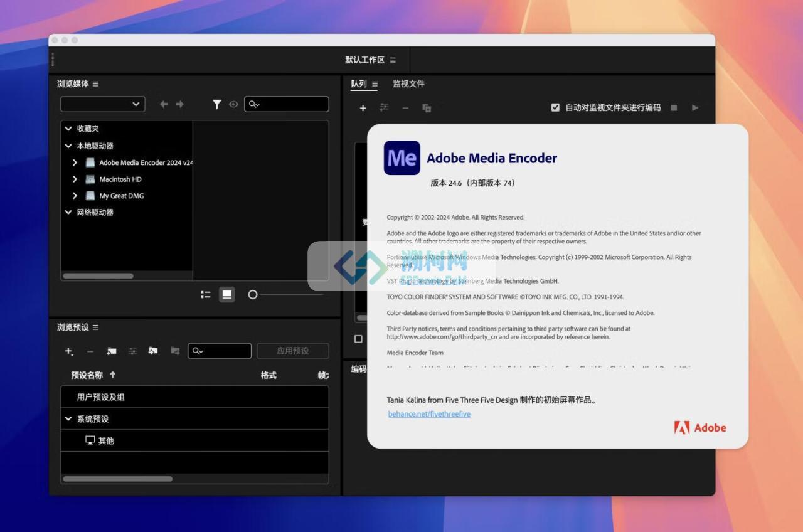Click the import presets icon
This screenshot has width=803, height=532.
coord(153,351)
